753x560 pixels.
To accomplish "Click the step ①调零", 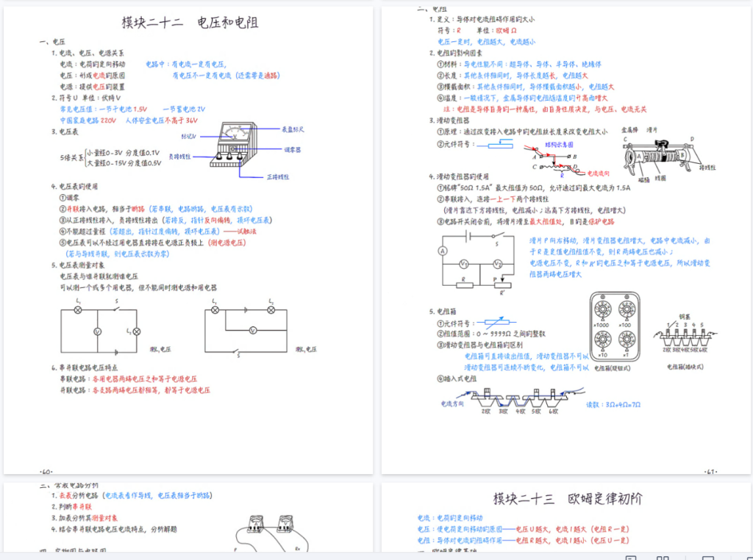I will [x=69, y=198].
